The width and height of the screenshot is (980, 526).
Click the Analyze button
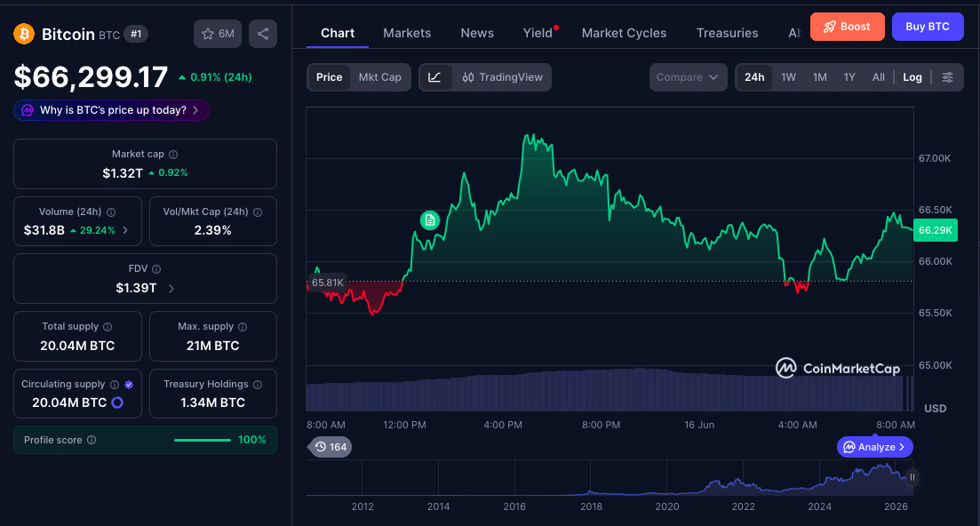(874, 447)
